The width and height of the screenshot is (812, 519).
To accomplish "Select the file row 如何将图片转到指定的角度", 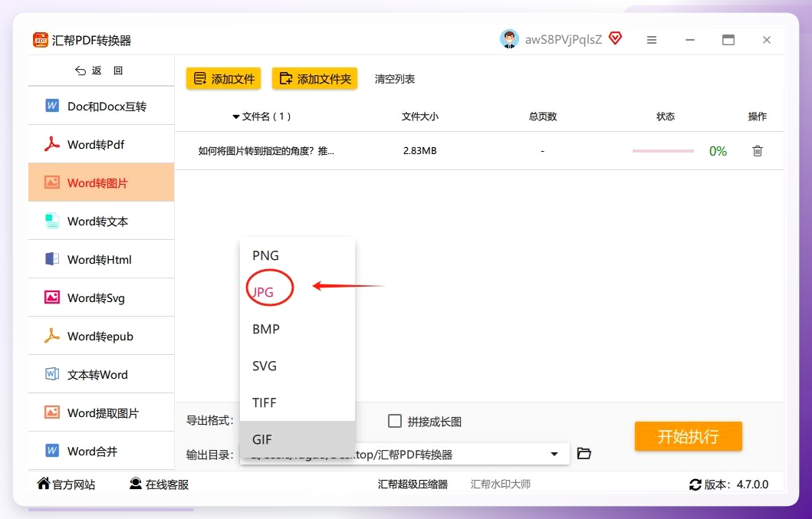I will [479, 151].
